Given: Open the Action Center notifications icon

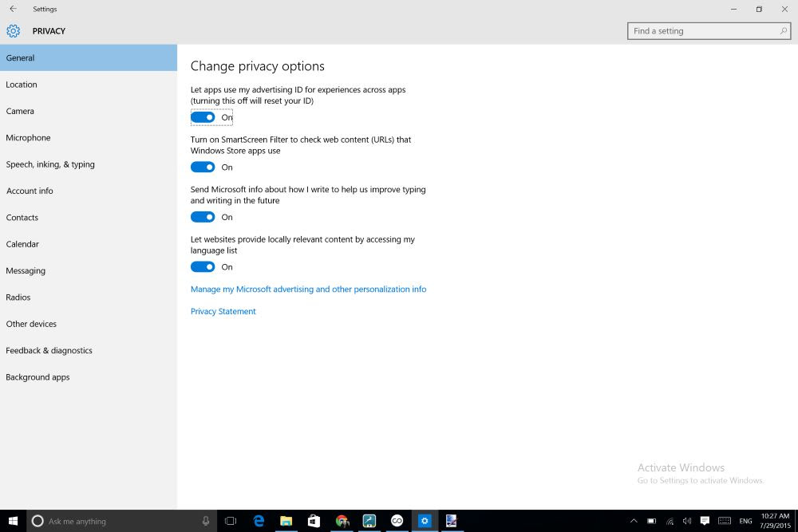Looking at the screenshot, I should 705,521.
